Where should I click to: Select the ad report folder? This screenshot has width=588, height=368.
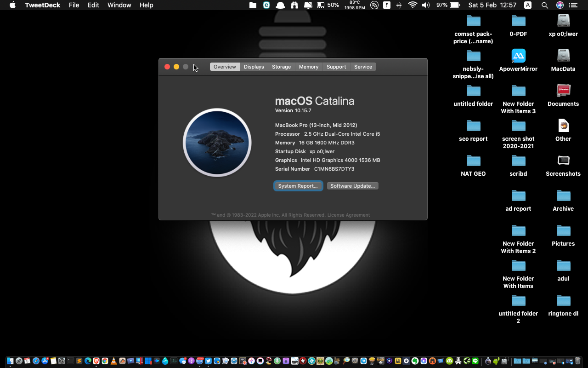(518, 201)
